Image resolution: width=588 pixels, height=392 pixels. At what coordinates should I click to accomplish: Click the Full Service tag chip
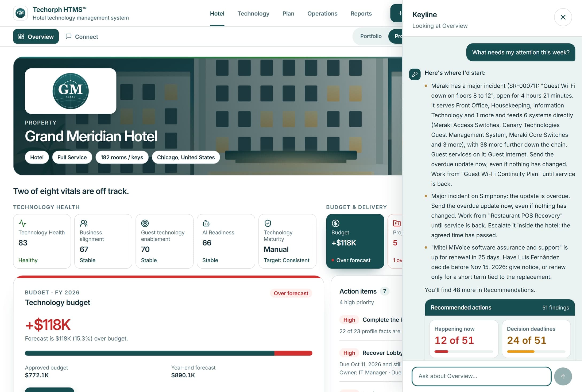[72, 157]
